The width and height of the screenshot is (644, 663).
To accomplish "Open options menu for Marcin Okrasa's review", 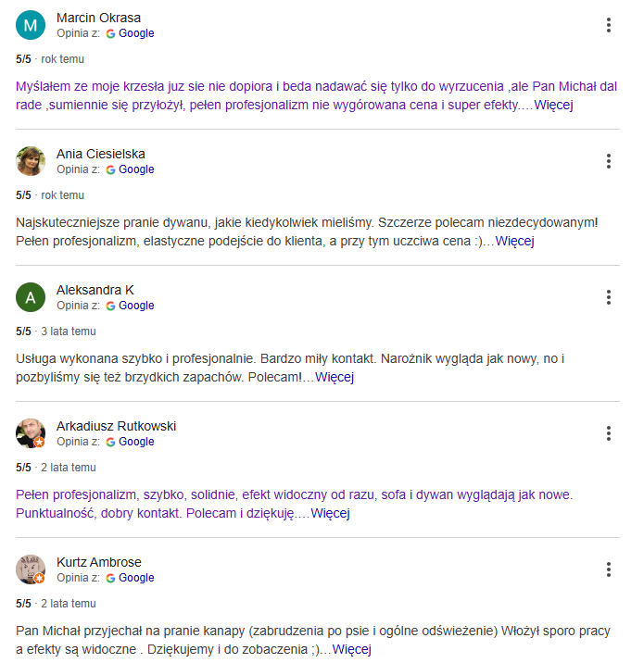I will point(608,25).
